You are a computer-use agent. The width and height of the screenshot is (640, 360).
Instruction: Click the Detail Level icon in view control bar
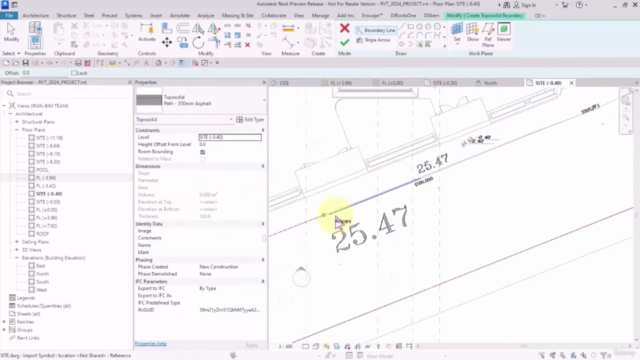[305, 347]
